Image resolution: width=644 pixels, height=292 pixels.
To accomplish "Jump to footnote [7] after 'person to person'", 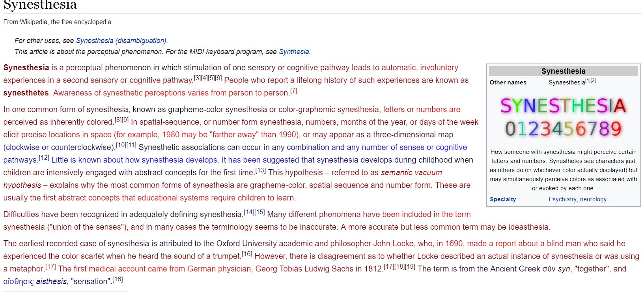I will click(x=294, y=90).
